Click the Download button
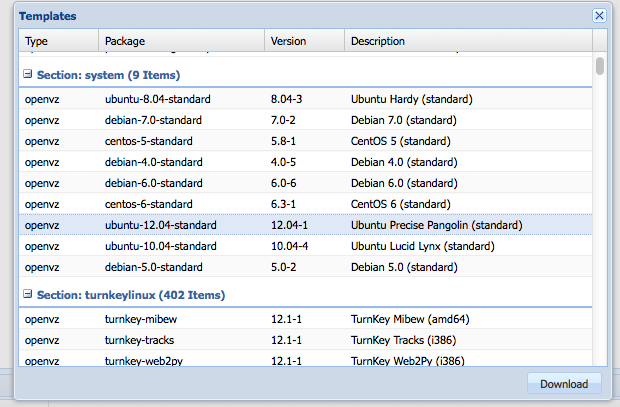Viewport: 620px width, 407px height. [x=564, y=384]
